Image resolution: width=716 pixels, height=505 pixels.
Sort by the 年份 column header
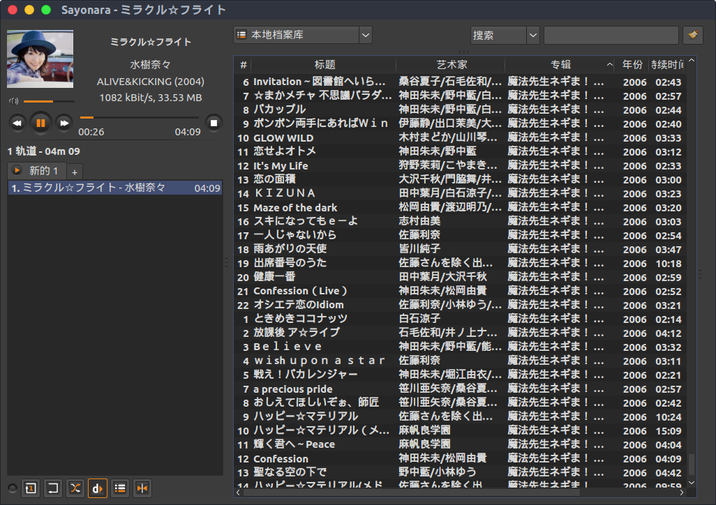(632, 65)
